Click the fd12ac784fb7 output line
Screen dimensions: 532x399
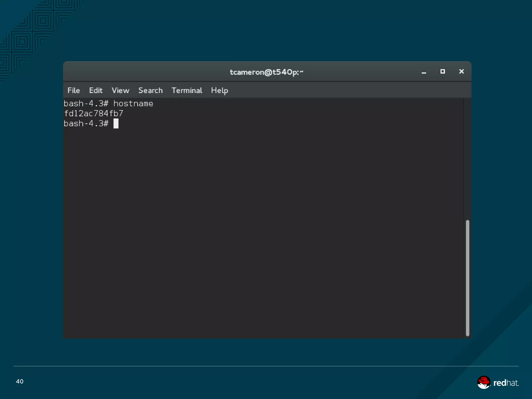[x=94, y=114]
